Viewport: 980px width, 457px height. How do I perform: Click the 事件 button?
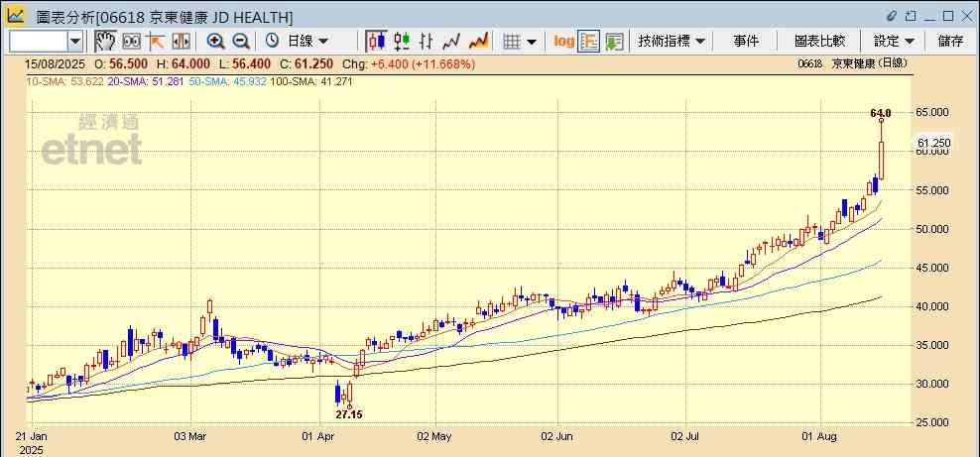point(746,42)
